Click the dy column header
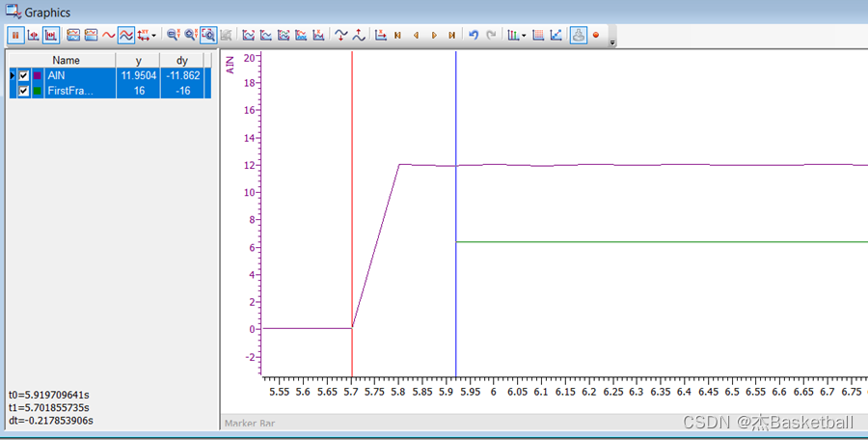Viewport: 868px width, 440px height. [x=182, y=61]
